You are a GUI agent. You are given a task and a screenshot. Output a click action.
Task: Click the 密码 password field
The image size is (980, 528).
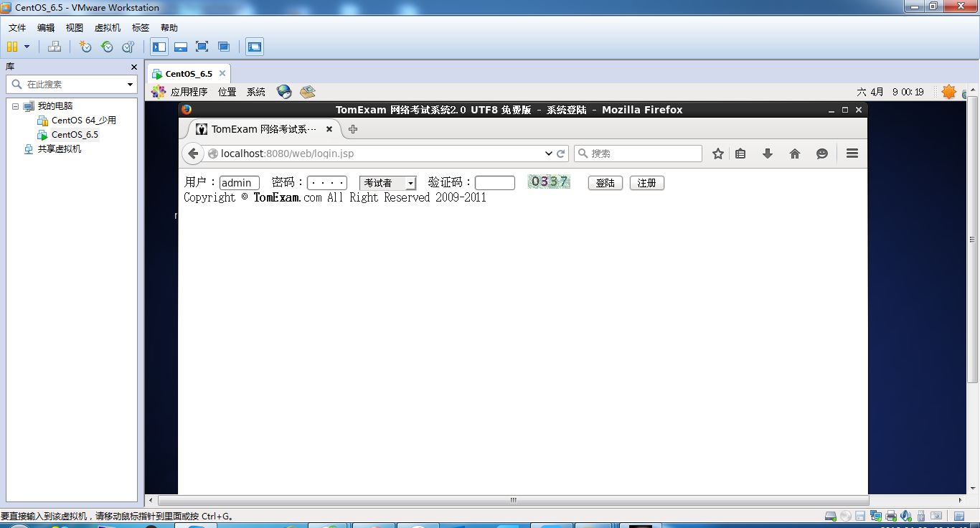[x=327, y=183]
